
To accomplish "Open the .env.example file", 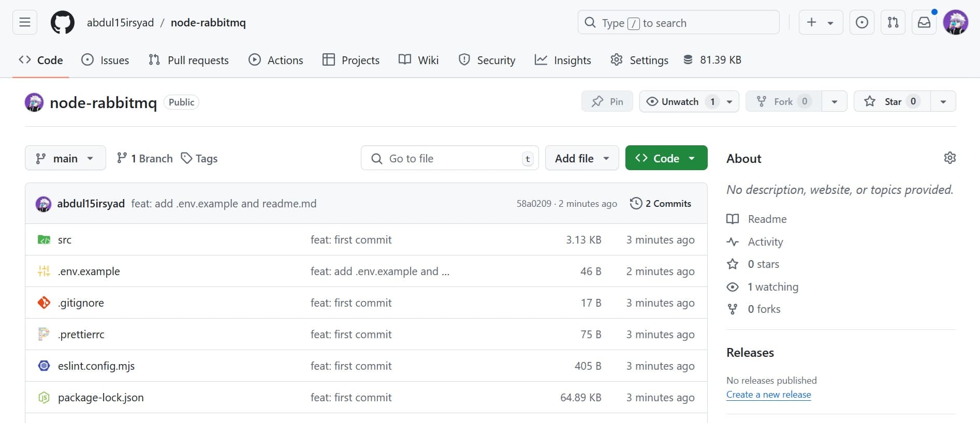I will click(89, 271).
